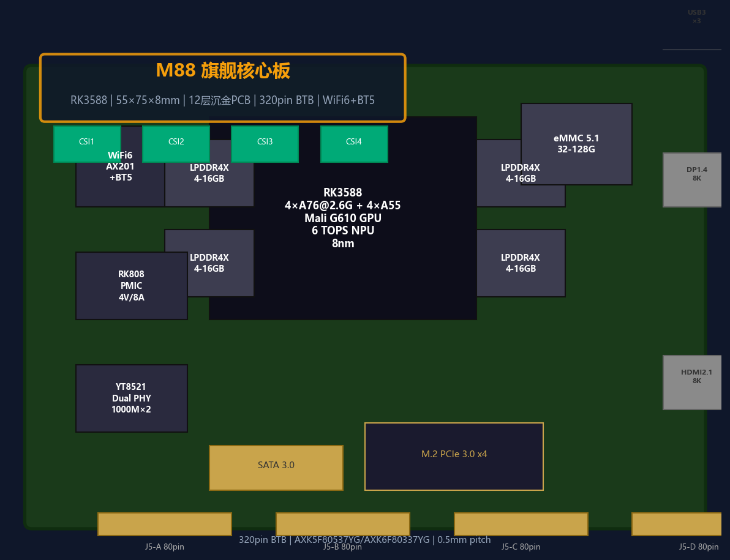The image size is (730, 560).
Task: Select the faint "USB3 ×3" label
Action: point(696,17)
